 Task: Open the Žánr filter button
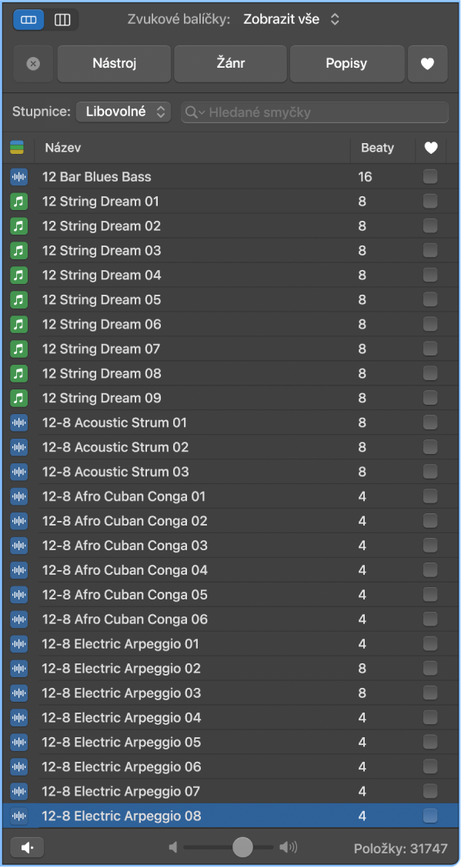(231, 64)
